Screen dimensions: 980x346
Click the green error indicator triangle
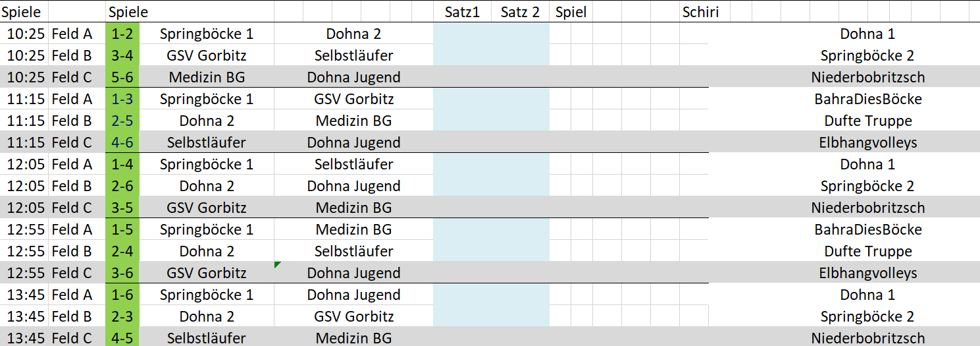(277, 264)
